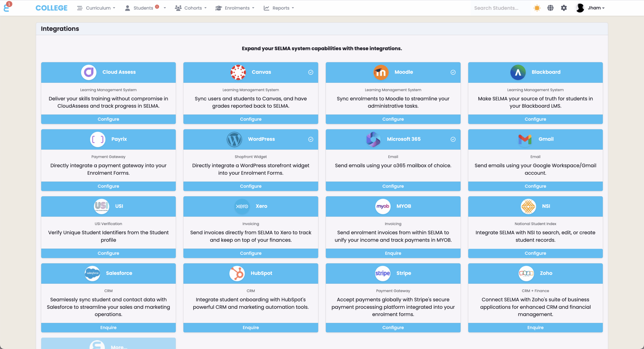Click the Microsoft 365 enabled checkmark badge
644x349 pixels.
pos(453,139)
